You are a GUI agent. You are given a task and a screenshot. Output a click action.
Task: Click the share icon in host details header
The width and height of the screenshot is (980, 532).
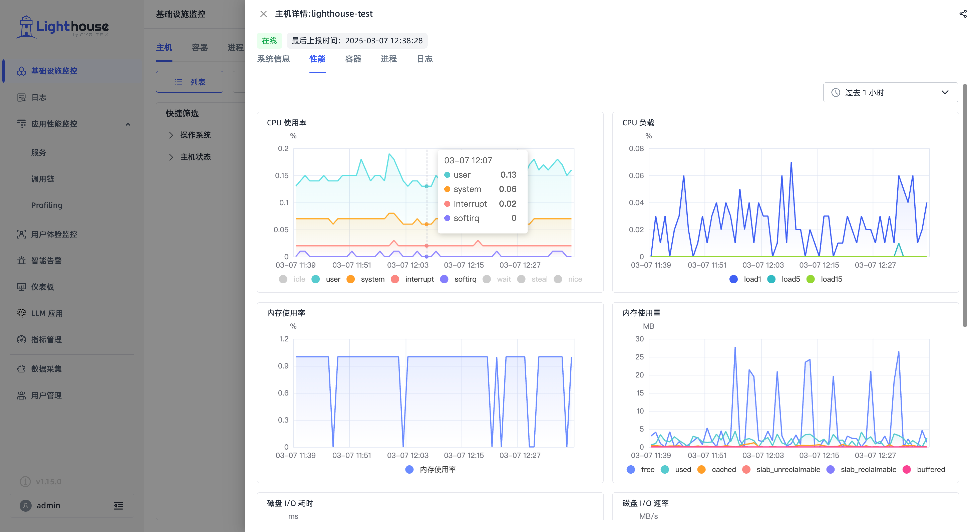963,14
